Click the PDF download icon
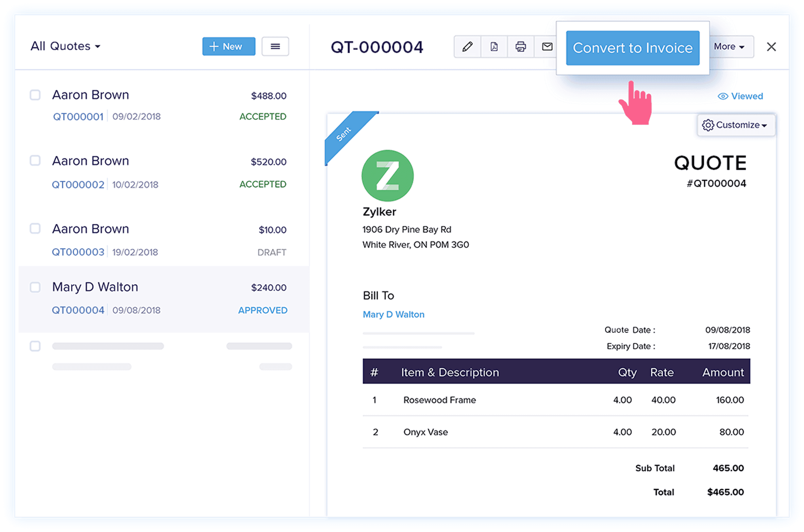Image resolution: width=804 pixels, height=532 pixels. coord(494,46)
